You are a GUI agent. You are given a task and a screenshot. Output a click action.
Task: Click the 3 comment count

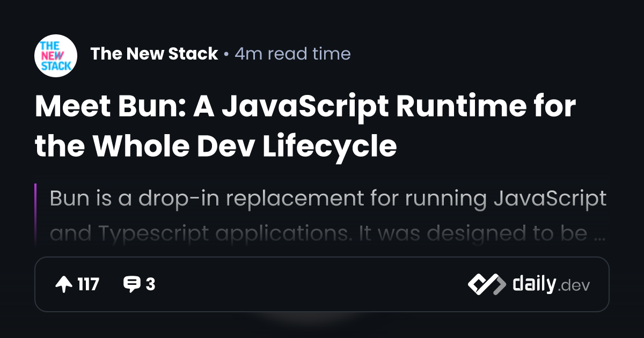coord(150,284)
